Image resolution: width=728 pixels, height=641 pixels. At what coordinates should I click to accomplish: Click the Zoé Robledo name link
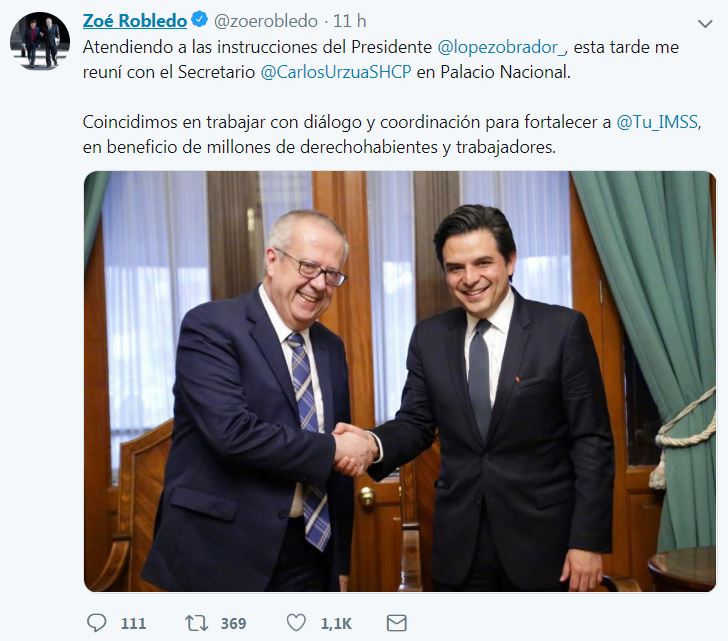coord(135,21)
